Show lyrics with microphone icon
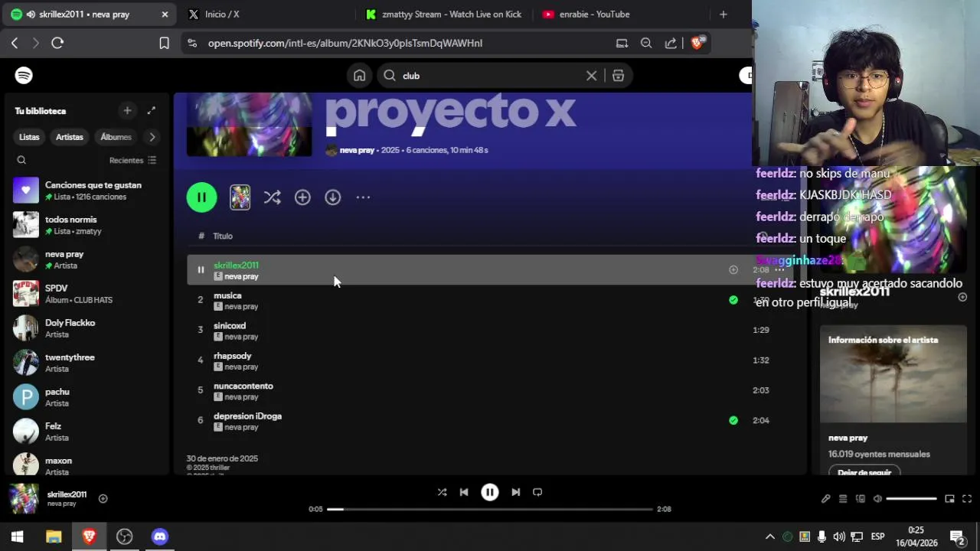This screenshot has width=980, height=551. coord(825,499)
